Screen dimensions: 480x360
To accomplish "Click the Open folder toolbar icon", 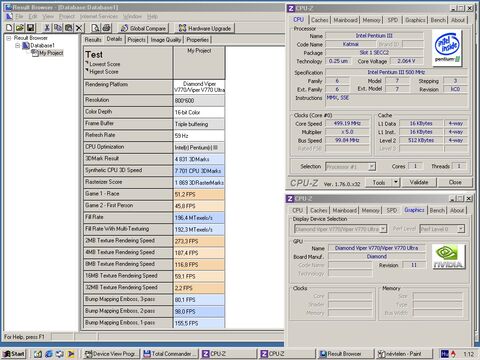I will tap(20, 28).
